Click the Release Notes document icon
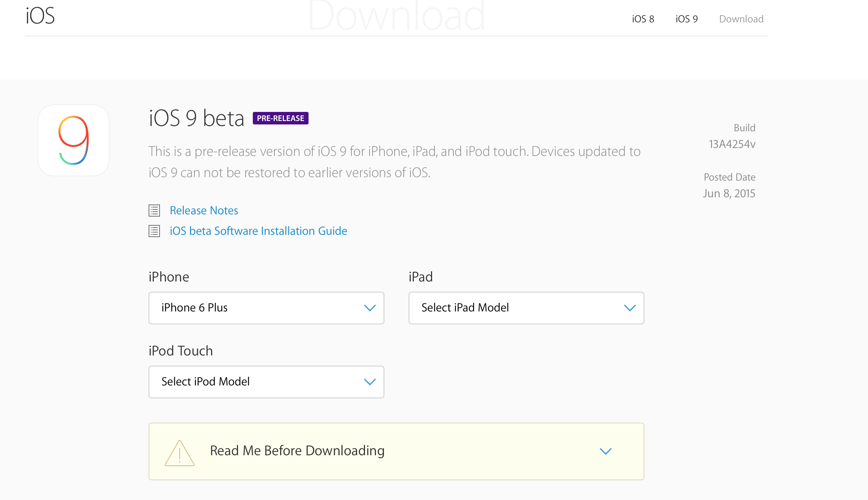The width and height of the screenshot is (868, 500). 154,211
